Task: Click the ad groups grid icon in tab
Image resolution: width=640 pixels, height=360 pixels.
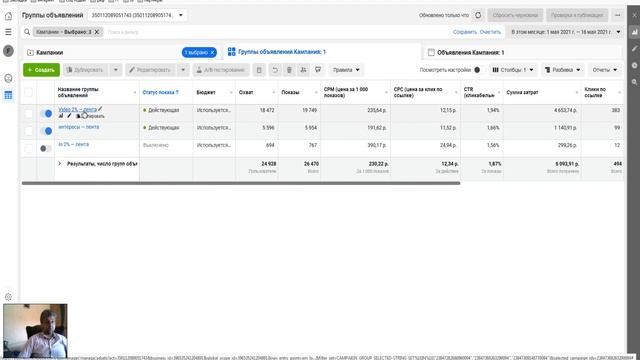Action: [231, 51]
